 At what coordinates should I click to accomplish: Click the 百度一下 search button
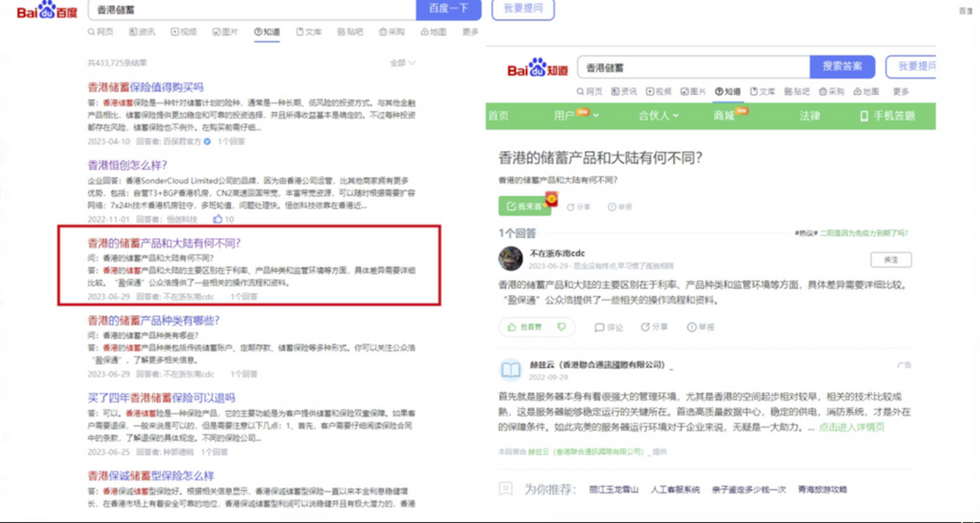449,9
